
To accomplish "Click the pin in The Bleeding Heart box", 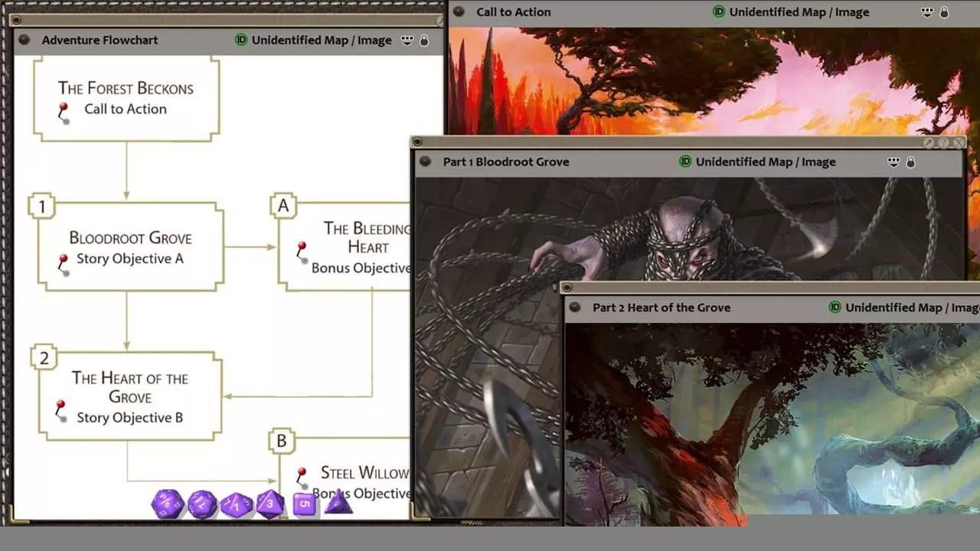I will 301,252.
